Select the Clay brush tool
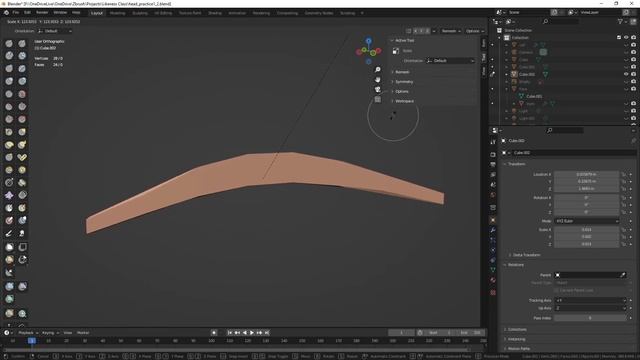 click(9, 56)
